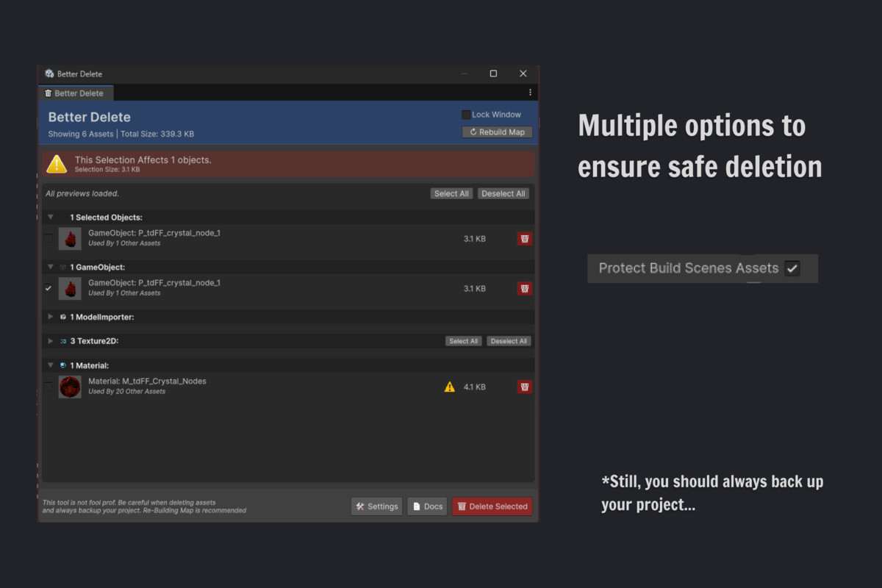This screenshot has height=588, width=882.
Task: Click Select All for the Texture2D group
Action: [x=463, y=340]
